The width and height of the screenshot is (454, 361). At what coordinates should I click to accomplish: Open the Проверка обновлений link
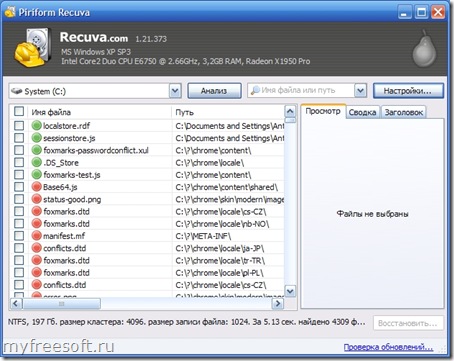pos(388,347)
